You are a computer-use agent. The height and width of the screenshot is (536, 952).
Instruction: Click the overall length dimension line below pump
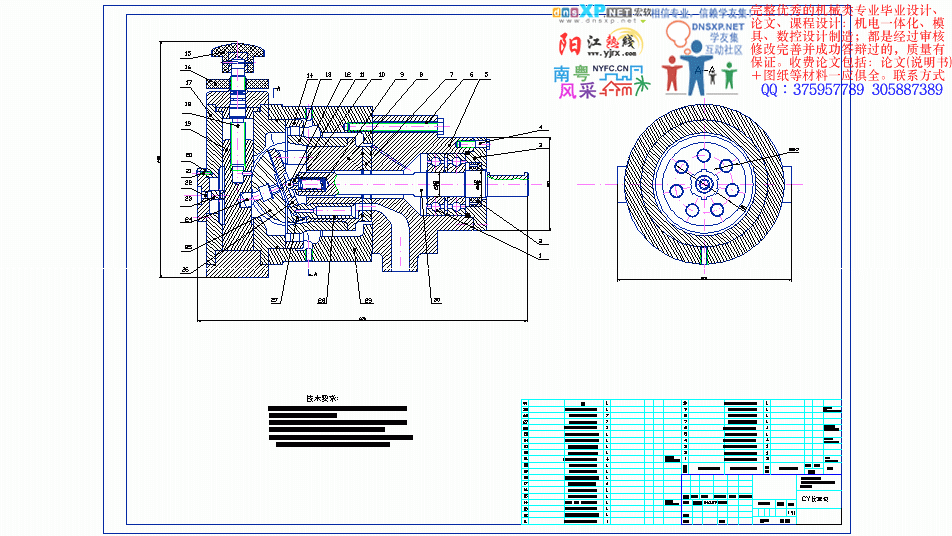pos(362,320)
